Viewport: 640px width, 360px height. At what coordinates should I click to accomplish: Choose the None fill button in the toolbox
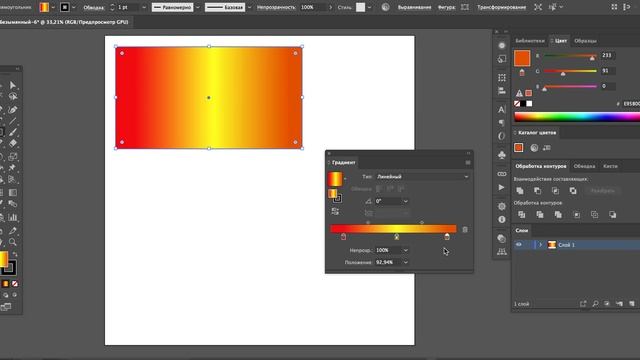pyautogui.click(x=15, y=284)
